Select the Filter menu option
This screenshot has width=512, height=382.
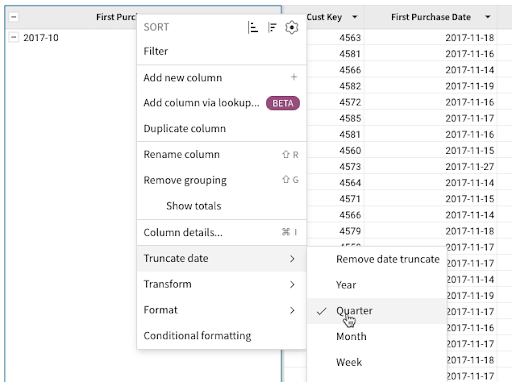[221, 51]
